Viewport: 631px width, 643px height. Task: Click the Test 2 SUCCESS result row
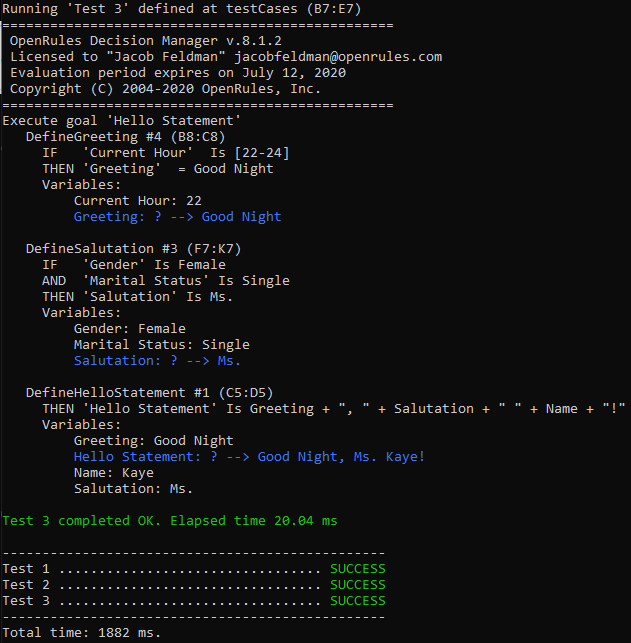pos(193,585)
